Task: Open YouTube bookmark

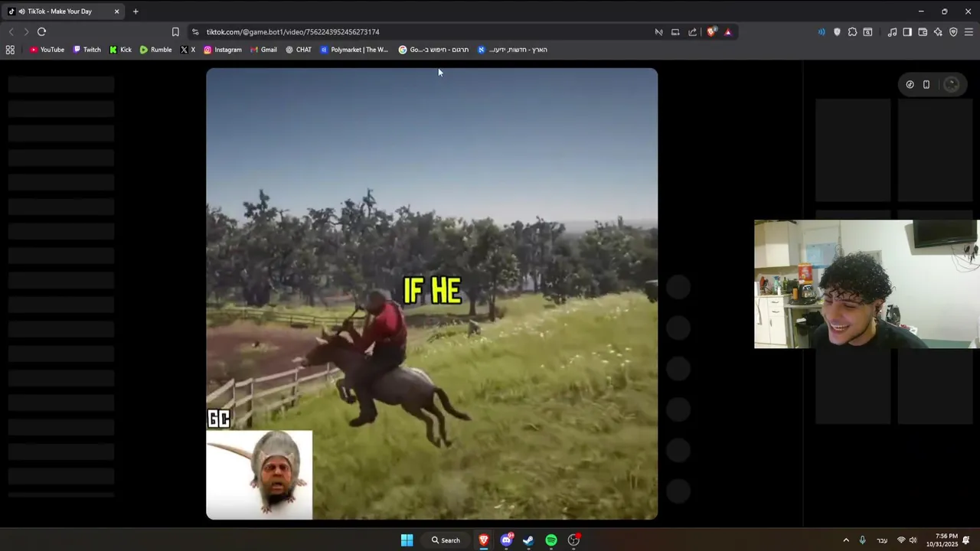Action: point(47,50)
